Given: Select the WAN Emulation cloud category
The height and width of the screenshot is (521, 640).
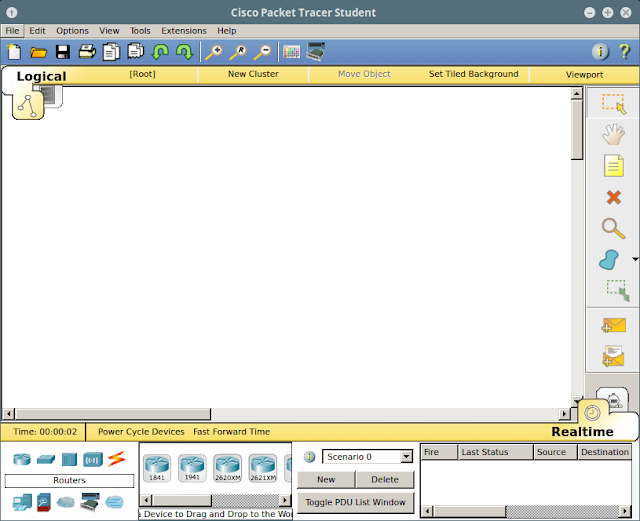Looking at the screenshot, I should [65, 502].
